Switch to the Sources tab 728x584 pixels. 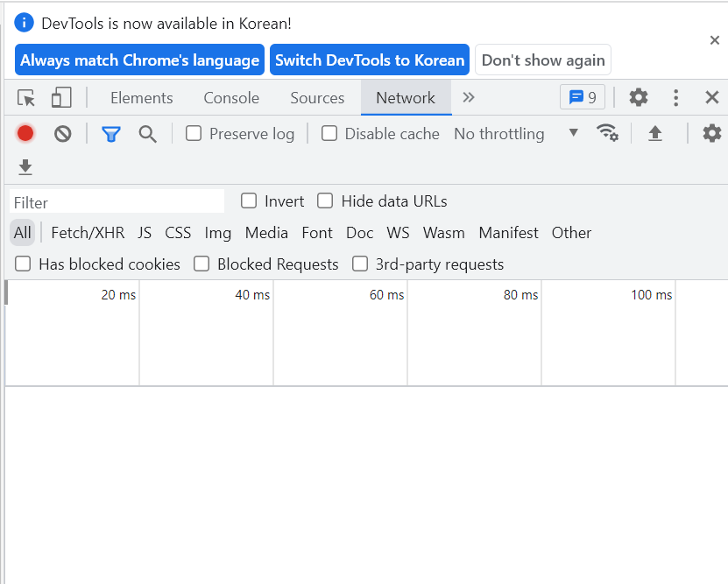click(317, 98)
